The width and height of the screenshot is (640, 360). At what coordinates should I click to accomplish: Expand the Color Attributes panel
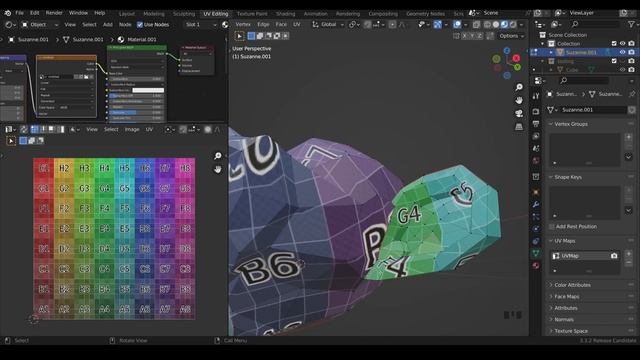(572, 285)
